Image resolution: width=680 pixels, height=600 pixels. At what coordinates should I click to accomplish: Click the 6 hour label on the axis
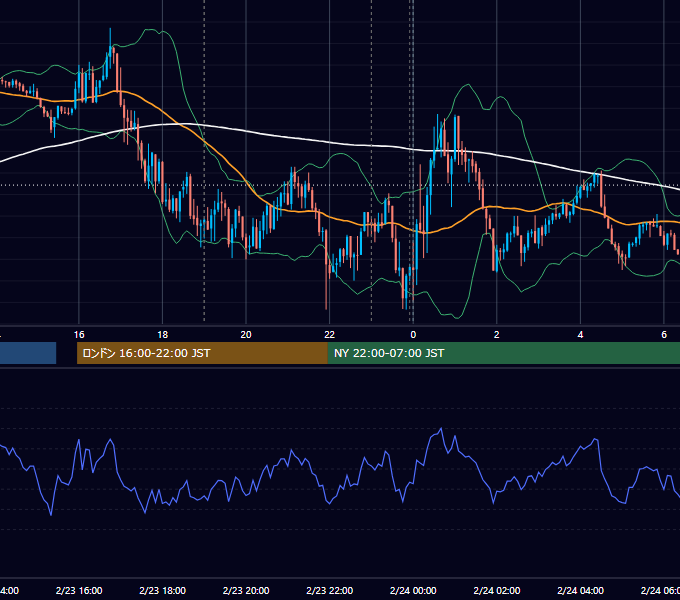point(664,335)
